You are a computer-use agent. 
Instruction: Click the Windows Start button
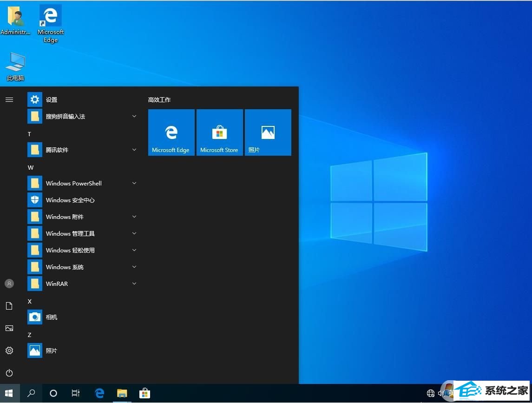coord(9,393)
